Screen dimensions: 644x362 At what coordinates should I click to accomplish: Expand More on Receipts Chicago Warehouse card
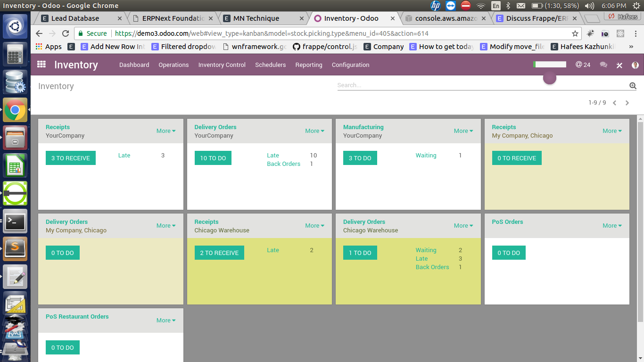(x=314, y=226)
